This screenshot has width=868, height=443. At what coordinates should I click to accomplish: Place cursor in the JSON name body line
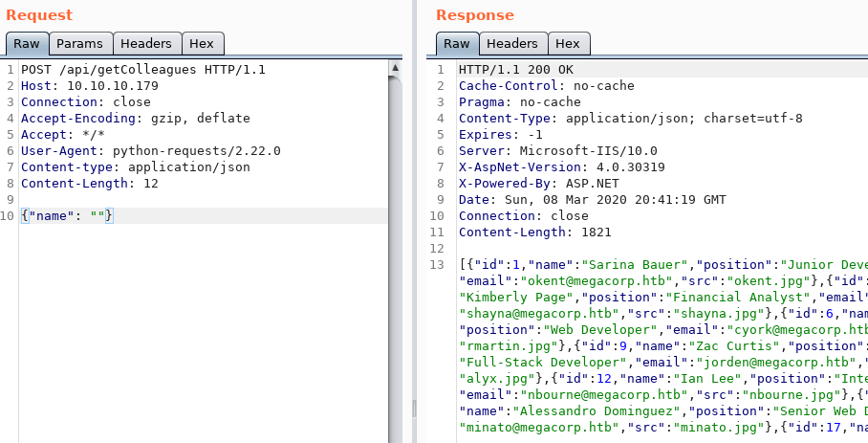pyautogui.click(x=67, y=216)
